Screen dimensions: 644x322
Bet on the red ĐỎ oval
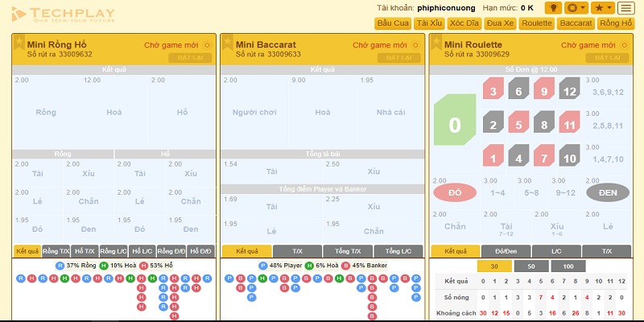[454, 193]
